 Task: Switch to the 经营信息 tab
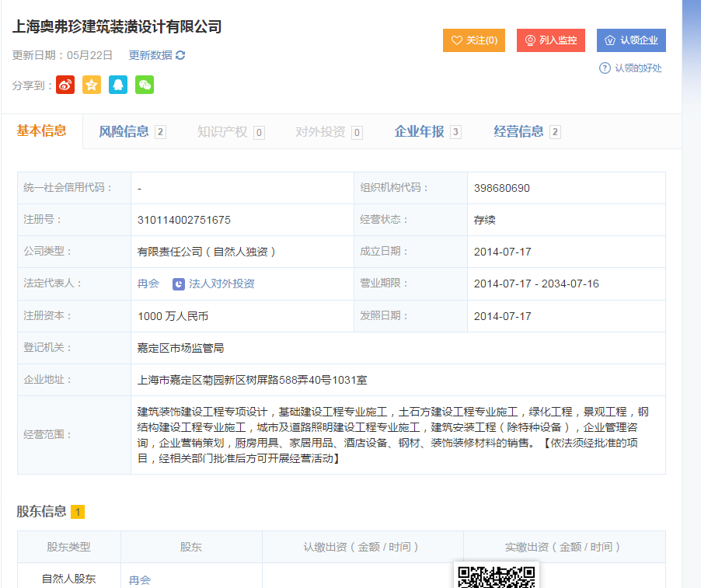(519, 131)
